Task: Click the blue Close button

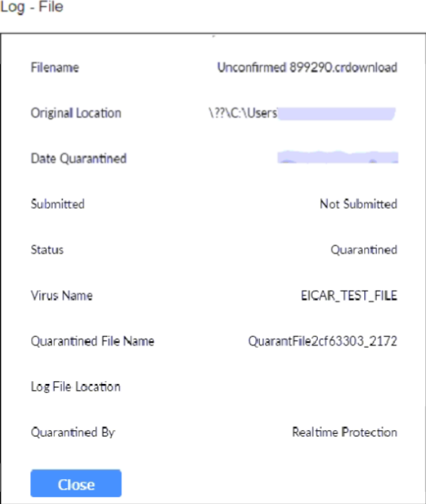Action: [x=76, y=484]
